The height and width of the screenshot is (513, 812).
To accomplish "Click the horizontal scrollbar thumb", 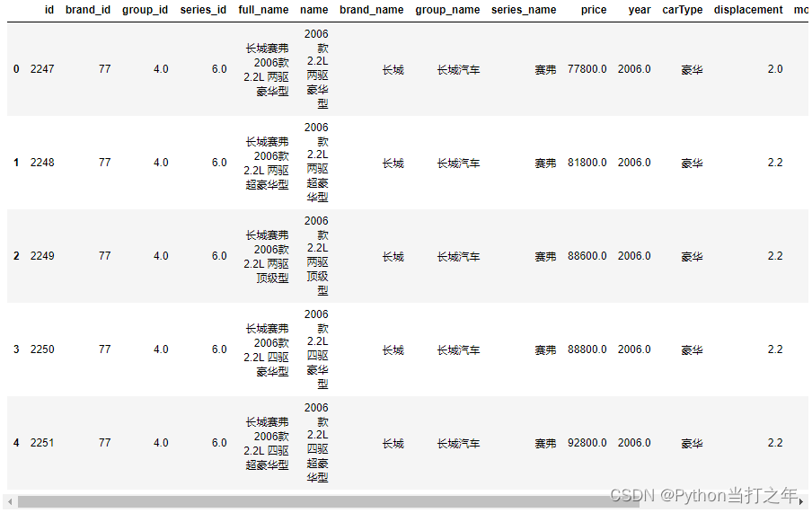I will (329, 501).
